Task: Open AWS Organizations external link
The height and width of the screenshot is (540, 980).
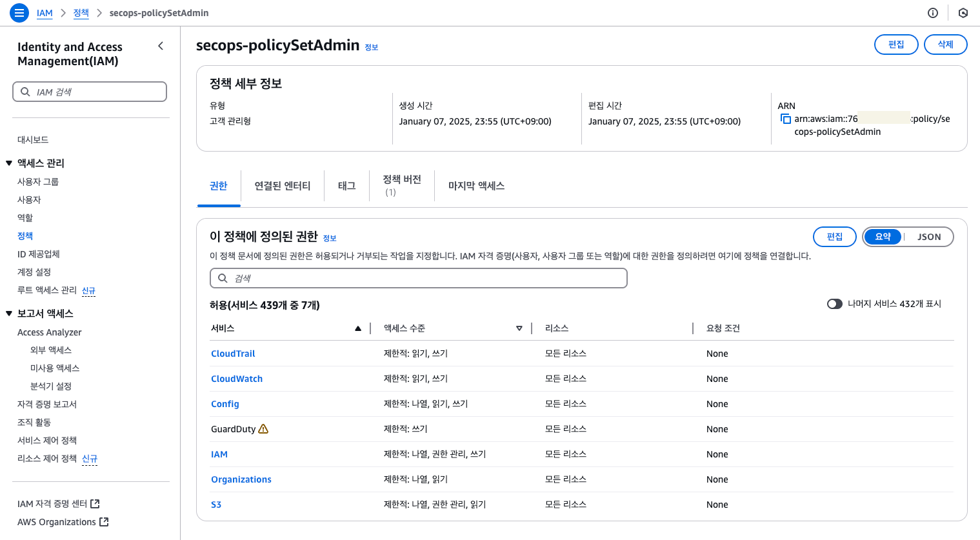Action: (x=63, y=522)
